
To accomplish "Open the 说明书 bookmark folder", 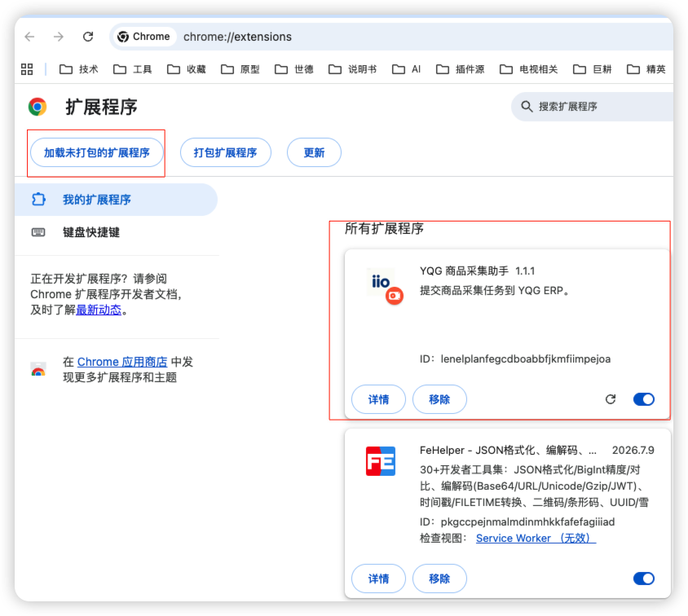I will click(353, 69).
